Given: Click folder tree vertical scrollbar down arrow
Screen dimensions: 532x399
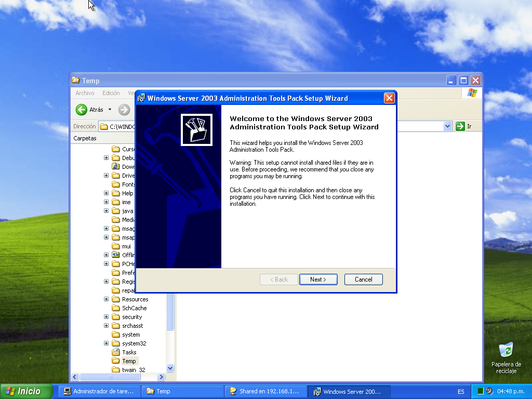Looking at the screenshot, I should [x=170, y=368].
